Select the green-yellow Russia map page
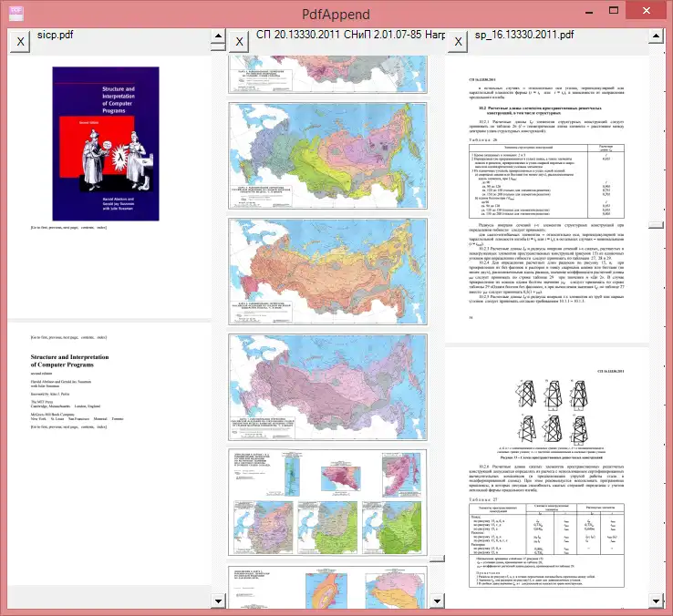673x616 pixels. (328, 156)
